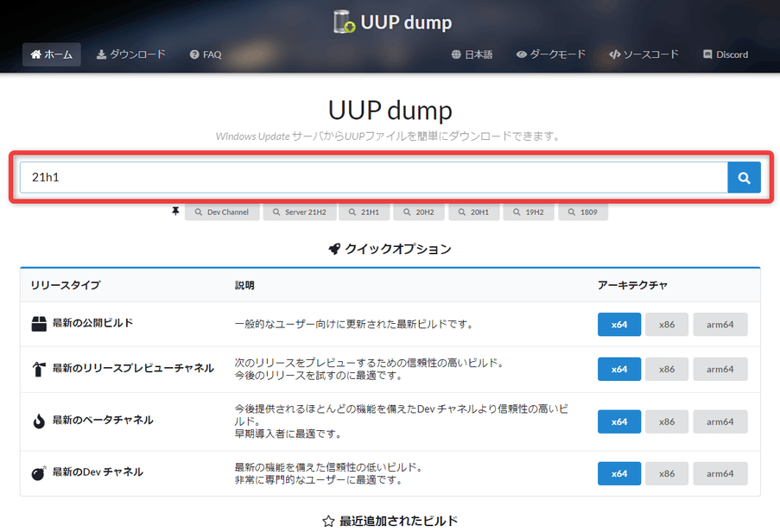Click the 最新のリリースプレビューチャネル row label
This screenshot has width=780, height=532.
(133, 369)
